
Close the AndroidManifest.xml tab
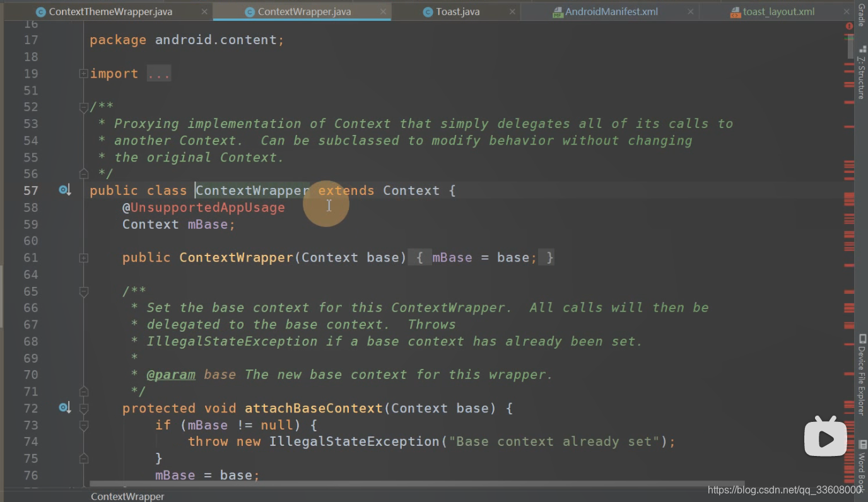point(691,11)
